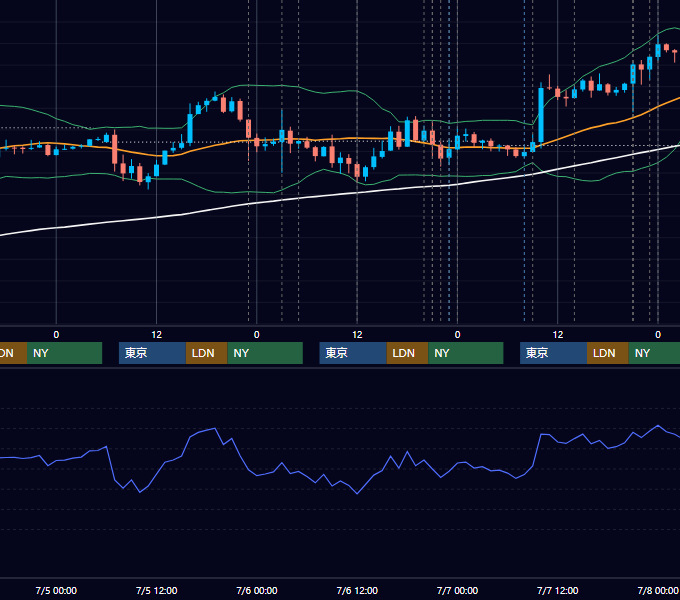Click hour label 0 aligned with 7/7 00:00
This screenshot has width=680, height=600.
(457, 335)
